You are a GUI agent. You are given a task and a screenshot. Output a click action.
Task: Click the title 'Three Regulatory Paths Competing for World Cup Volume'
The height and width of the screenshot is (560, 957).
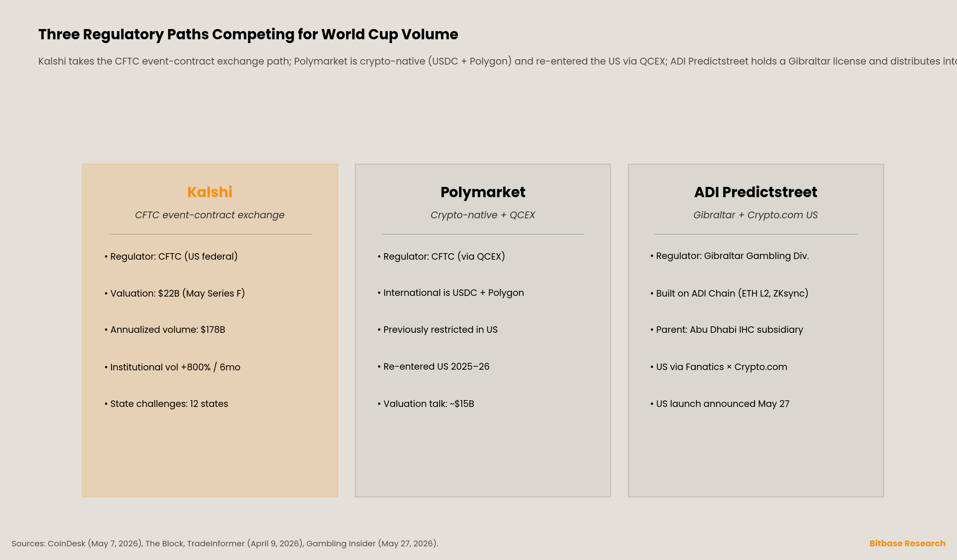click(x=248, y=35)
